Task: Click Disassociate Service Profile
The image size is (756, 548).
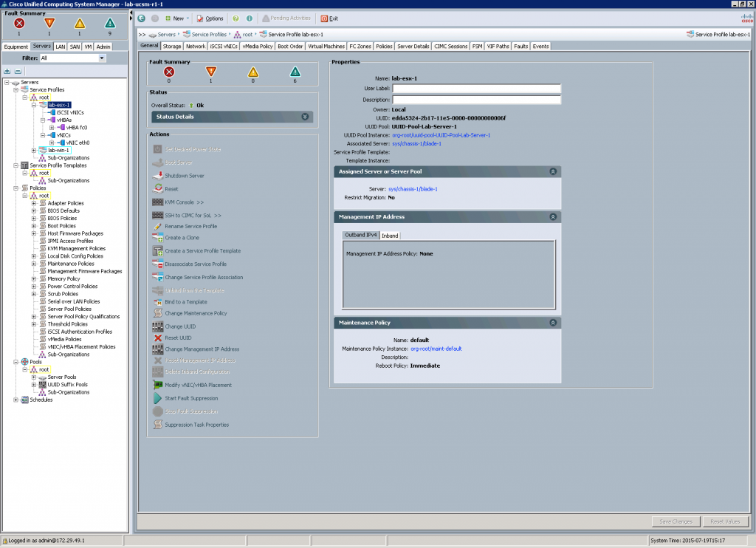Action: tap(195, 264)
